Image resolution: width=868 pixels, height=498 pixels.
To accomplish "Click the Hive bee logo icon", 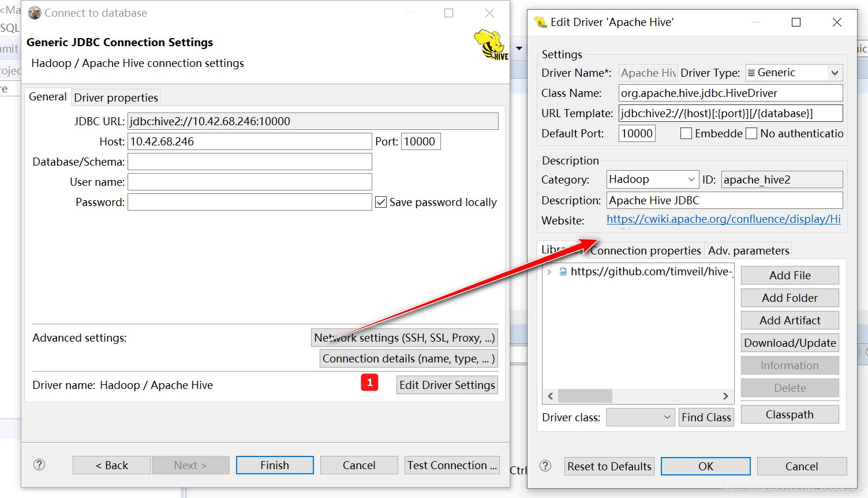I will pos(491,45).
